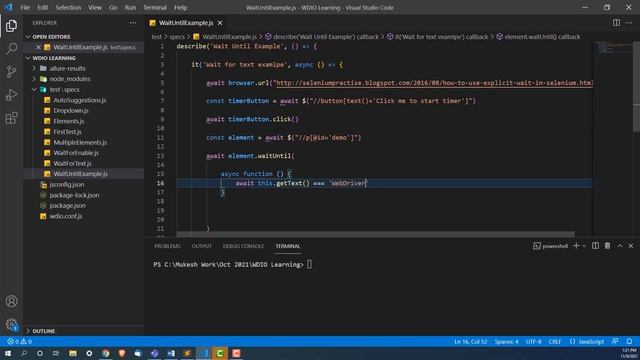The image size is (640, 360).
Task: Collapse the test\specs folder
Action: pos(64,89)
